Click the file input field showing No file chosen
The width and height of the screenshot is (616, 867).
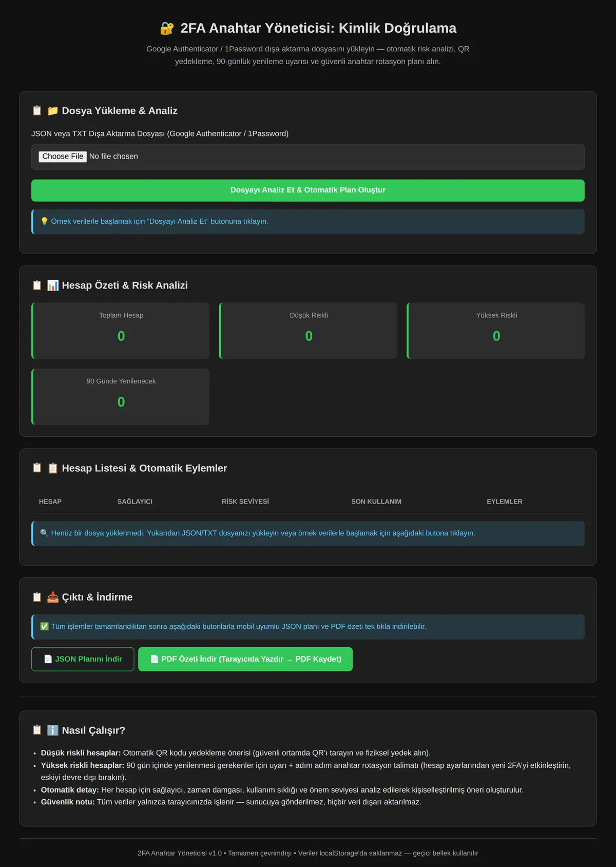click(308, 157)
